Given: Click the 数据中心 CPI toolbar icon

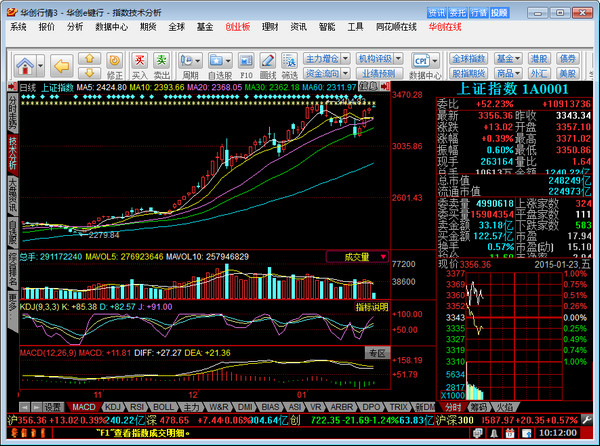Looking at the screenshot, I should click(x=420, y=65).
